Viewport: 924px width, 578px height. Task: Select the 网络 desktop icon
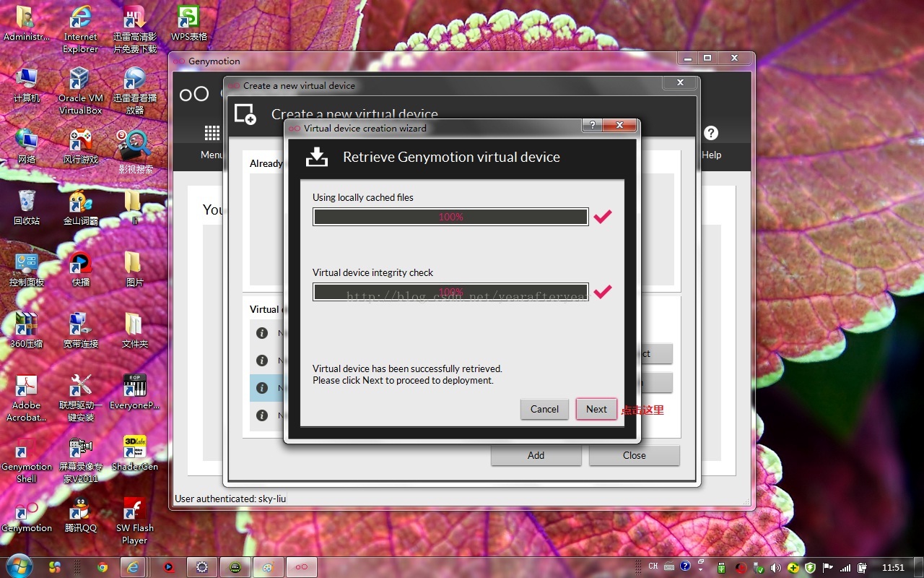pos(27,147)
